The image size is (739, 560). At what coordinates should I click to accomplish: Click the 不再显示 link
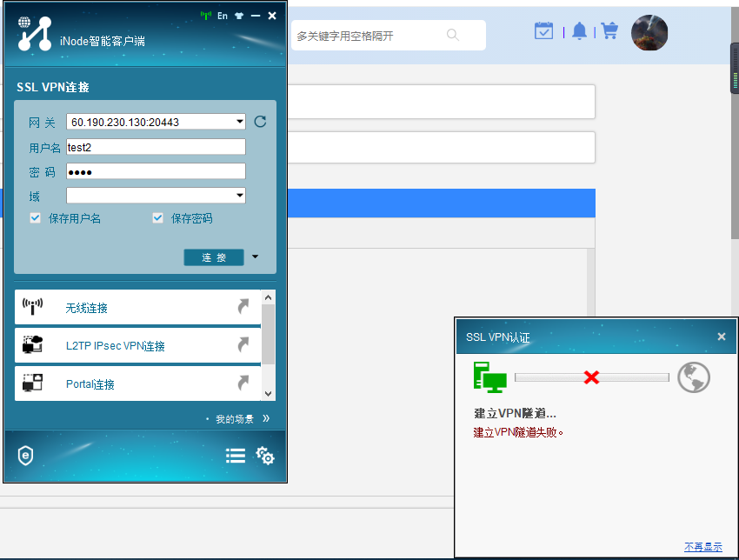702,547
